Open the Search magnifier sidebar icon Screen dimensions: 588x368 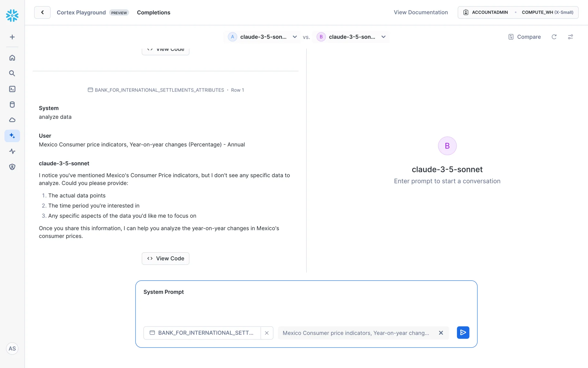coord(12,73)
